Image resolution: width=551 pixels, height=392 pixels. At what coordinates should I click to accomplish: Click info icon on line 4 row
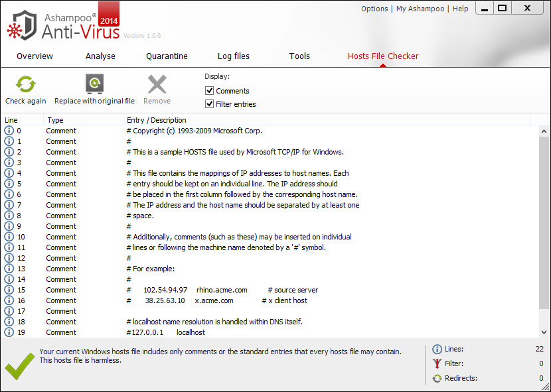9,173
